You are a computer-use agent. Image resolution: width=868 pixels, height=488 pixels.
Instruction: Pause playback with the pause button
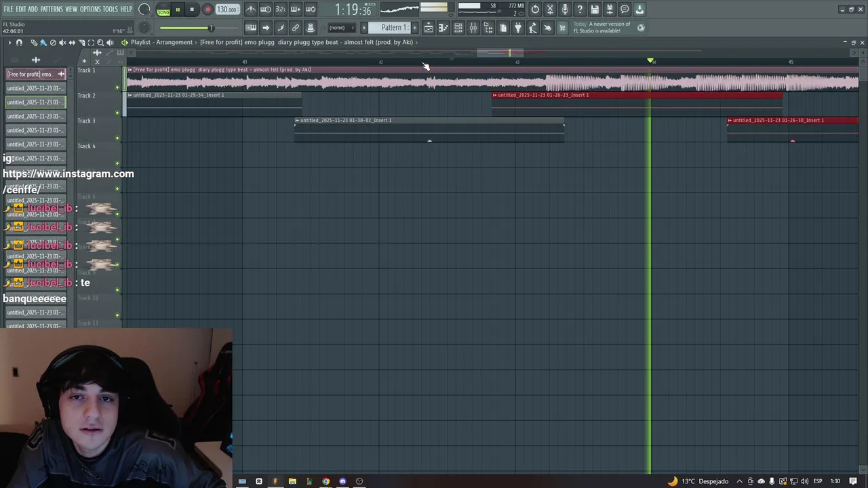pos(178,9)
